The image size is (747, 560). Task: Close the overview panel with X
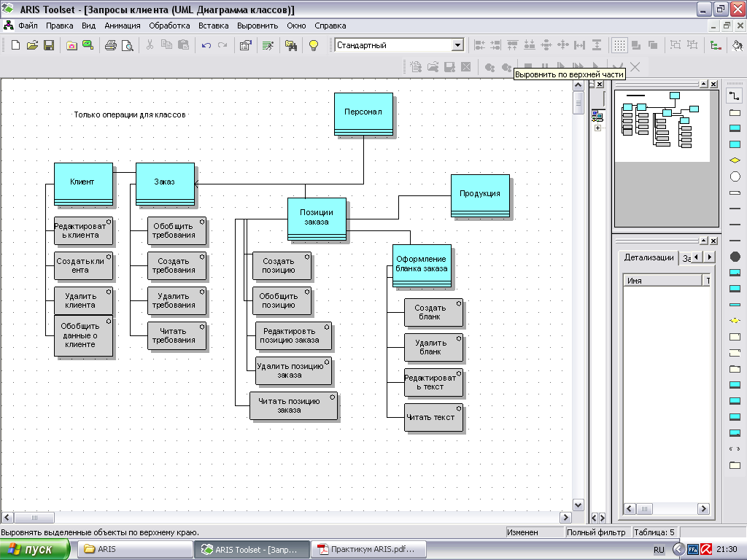click(x=713, y=85)
